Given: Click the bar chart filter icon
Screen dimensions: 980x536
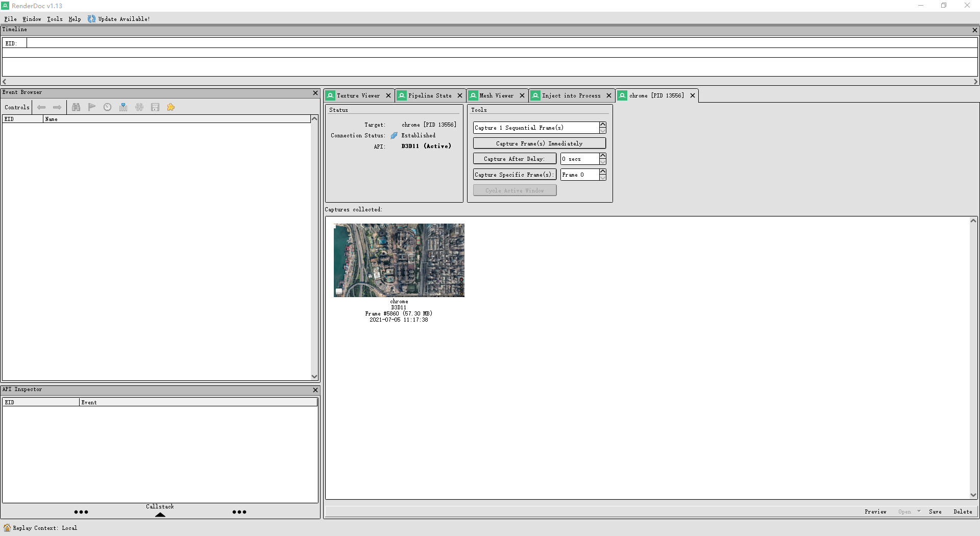Looking at the screenshot, I should 124,107.
